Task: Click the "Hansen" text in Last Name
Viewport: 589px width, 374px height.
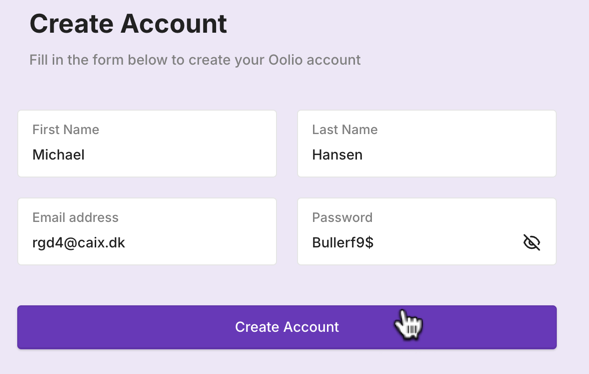Action: tap(337, 155)
